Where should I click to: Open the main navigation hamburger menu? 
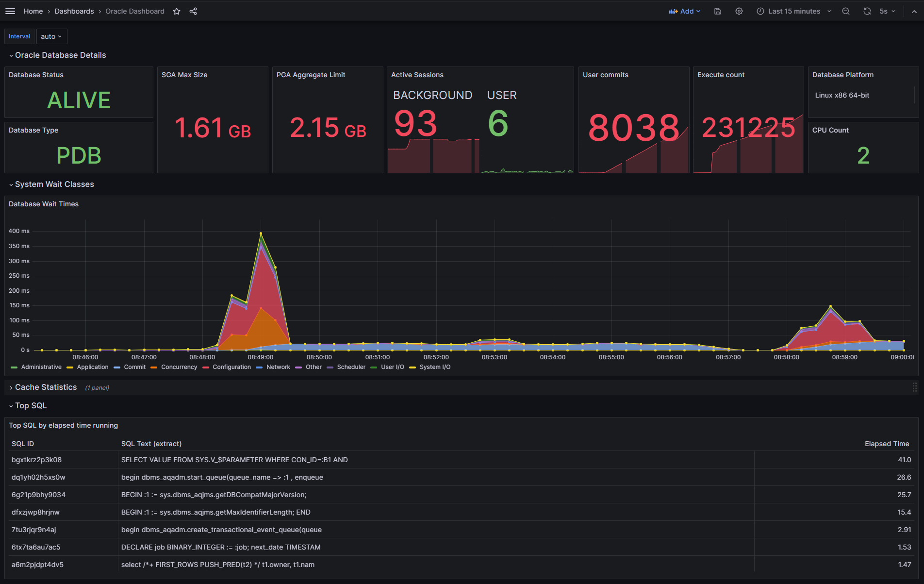(x=10, y=11)
